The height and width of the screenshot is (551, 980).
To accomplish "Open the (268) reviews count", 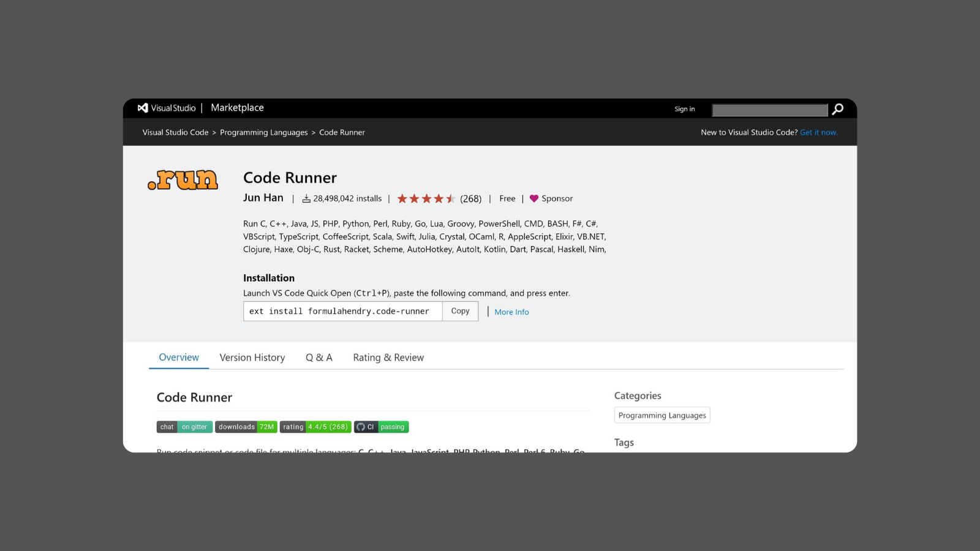I will point(471,199).
